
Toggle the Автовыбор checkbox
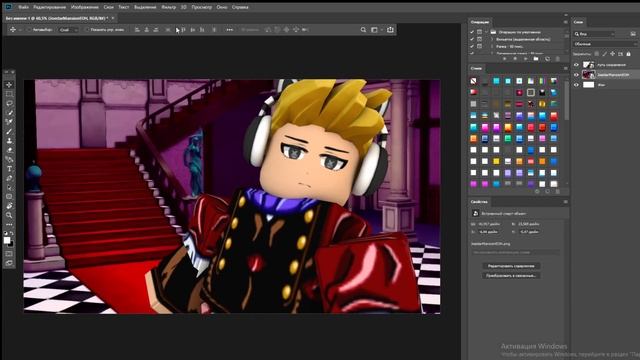[x=29, y=30]
